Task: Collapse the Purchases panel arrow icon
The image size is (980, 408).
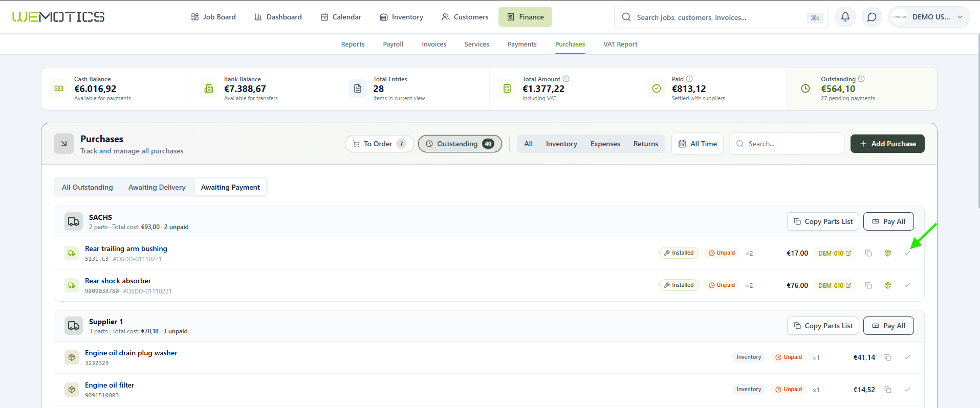Action: tap(64, 144)
